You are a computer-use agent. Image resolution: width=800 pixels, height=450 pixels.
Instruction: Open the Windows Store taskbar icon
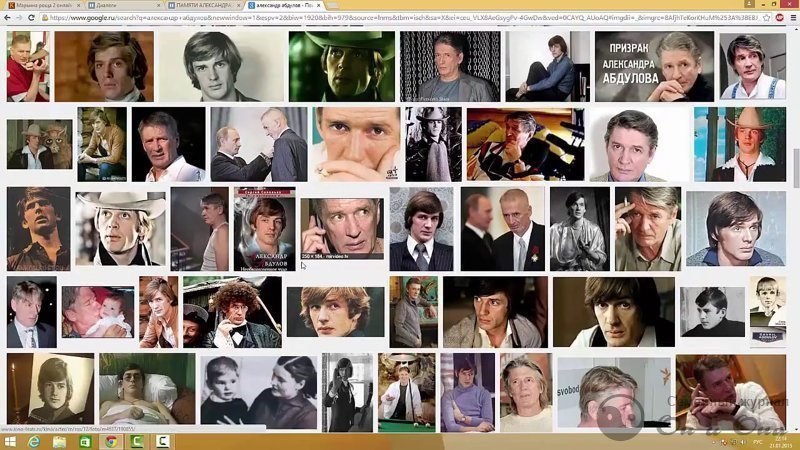[x=85, y=441]
